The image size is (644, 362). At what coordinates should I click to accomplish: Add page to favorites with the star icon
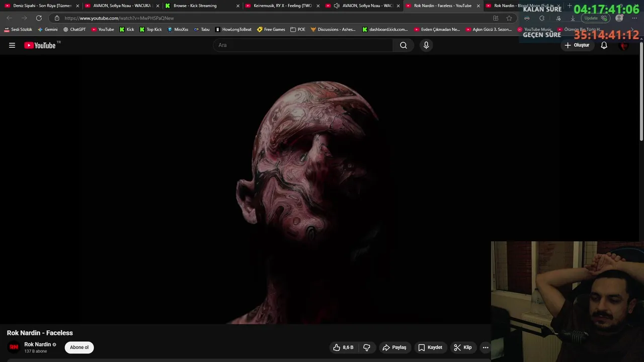509,18
